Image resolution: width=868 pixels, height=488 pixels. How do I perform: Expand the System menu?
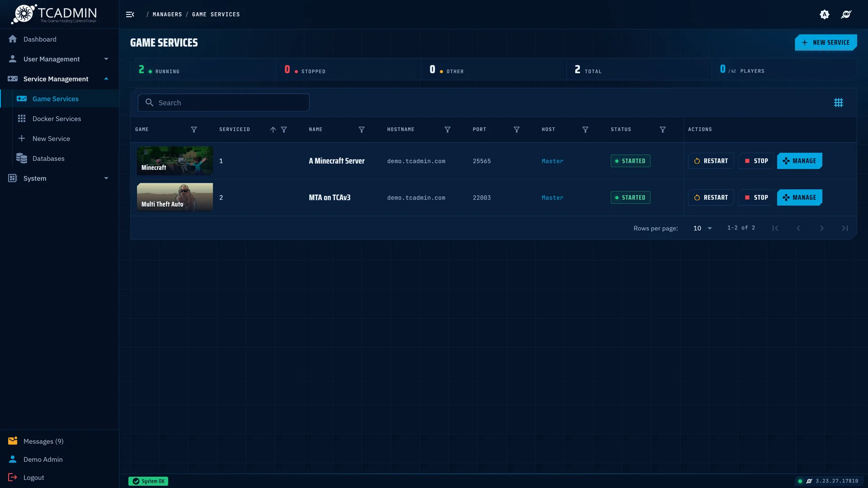(x=59, y=178)
